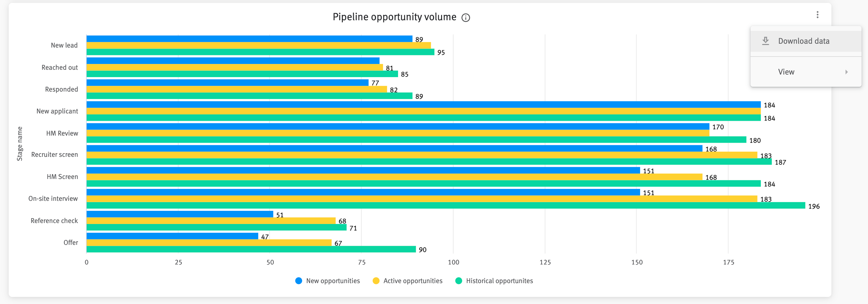This screenshot has height=304, width=868.
Task: Click the Pipeline opportunity volume title
Action: click(394, 16)
